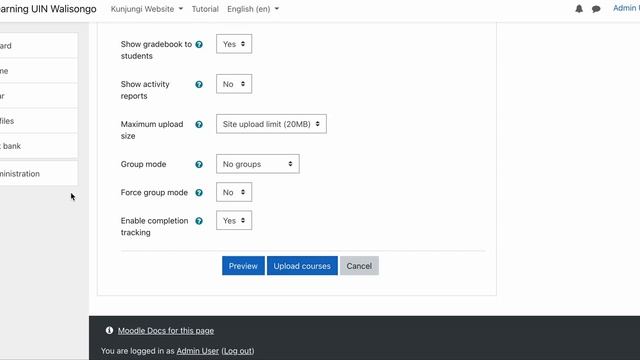Click the Cancel button
This screenshot has height=360, width=640.
point(359,266)
